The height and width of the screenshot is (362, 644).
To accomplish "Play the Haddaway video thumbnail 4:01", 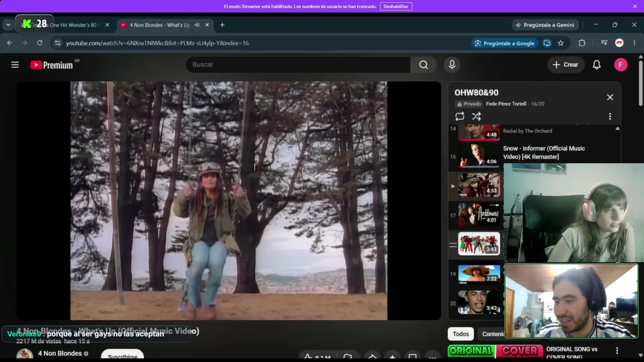I will pyautogui.click(x=479, y=215).
